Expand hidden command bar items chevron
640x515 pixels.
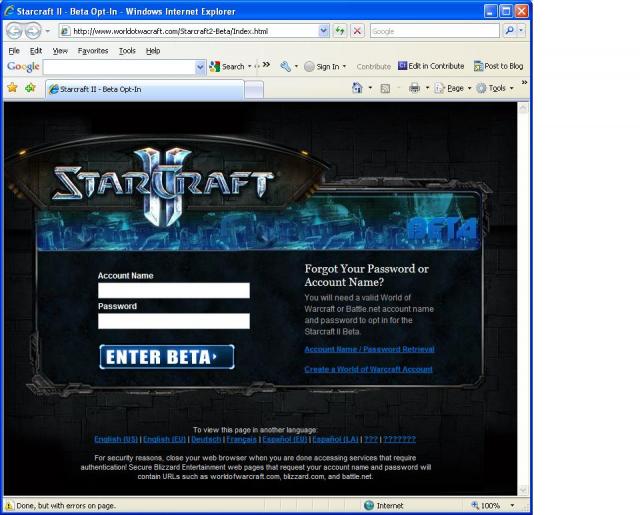(x=524, y=83)
